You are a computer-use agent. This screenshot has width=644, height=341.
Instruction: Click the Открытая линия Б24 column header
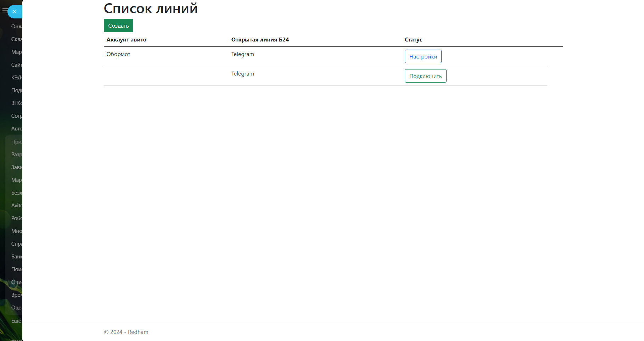tap(260, 40)
